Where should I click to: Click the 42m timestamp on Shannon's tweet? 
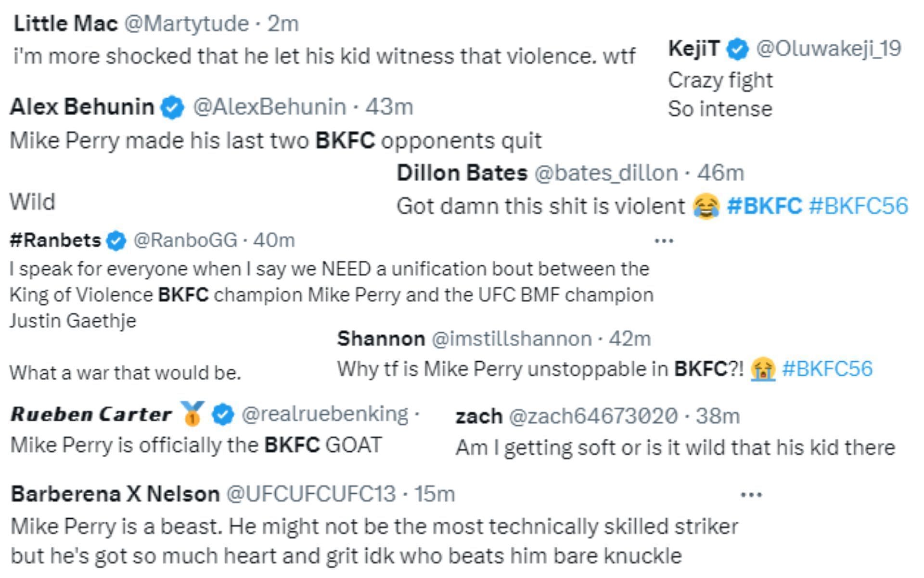tap(629, 339)
